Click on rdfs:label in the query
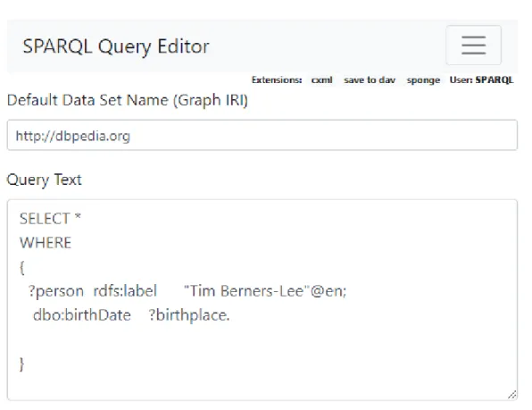The height and width of the screenshot is (410, 532). (x=125, y=291)
